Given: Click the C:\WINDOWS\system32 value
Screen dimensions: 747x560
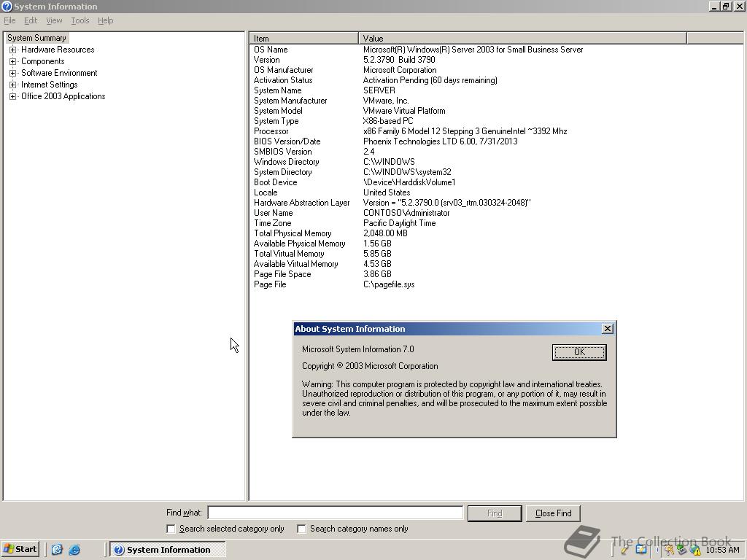Looking at the screenshot, I should coord(407,172).
